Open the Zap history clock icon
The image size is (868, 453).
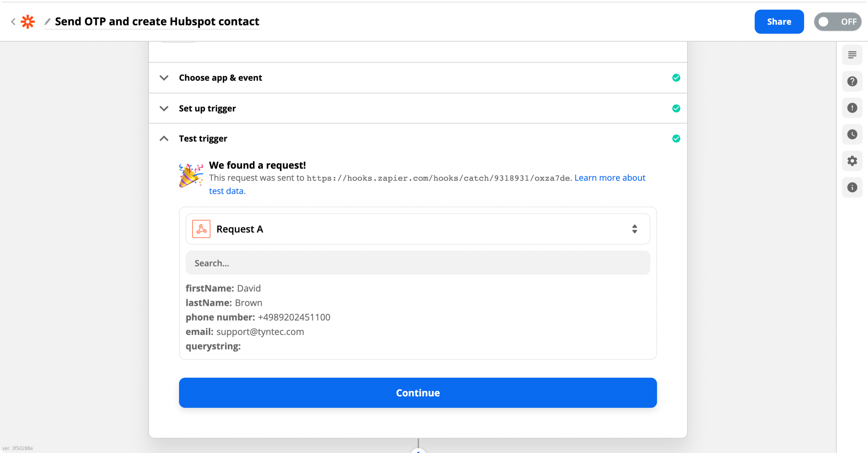coord(852,135)
